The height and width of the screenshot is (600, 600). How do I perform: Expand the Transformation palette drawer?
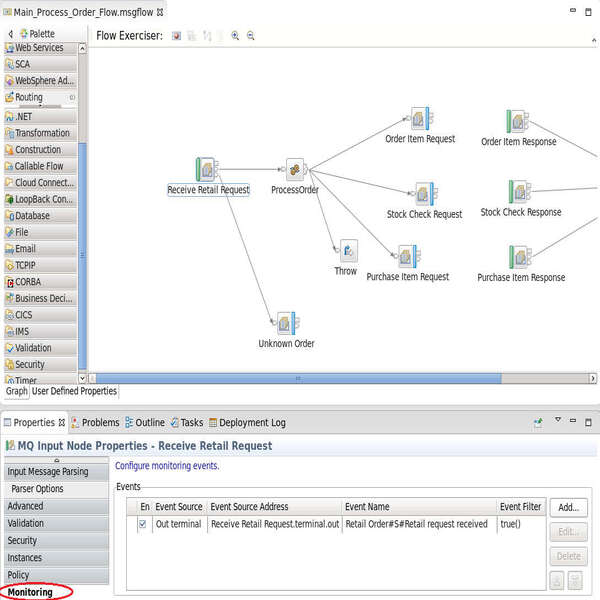pos(42,133)
